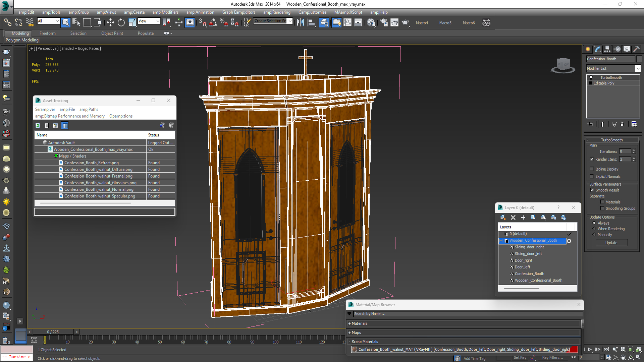Select the Always update radio button
The width and height of the screenshot is (644, 362).
coord(594,223)
